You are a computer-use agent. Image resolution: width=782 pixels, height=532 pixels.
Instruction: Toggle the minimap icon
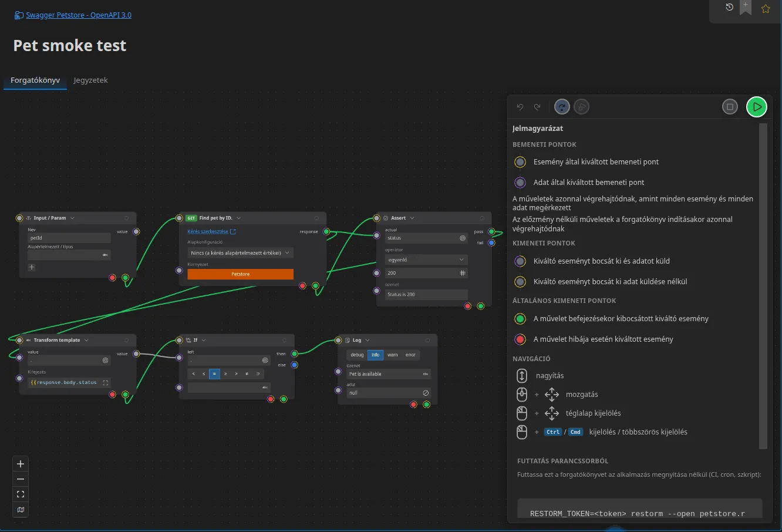click(x=21, y=510)
